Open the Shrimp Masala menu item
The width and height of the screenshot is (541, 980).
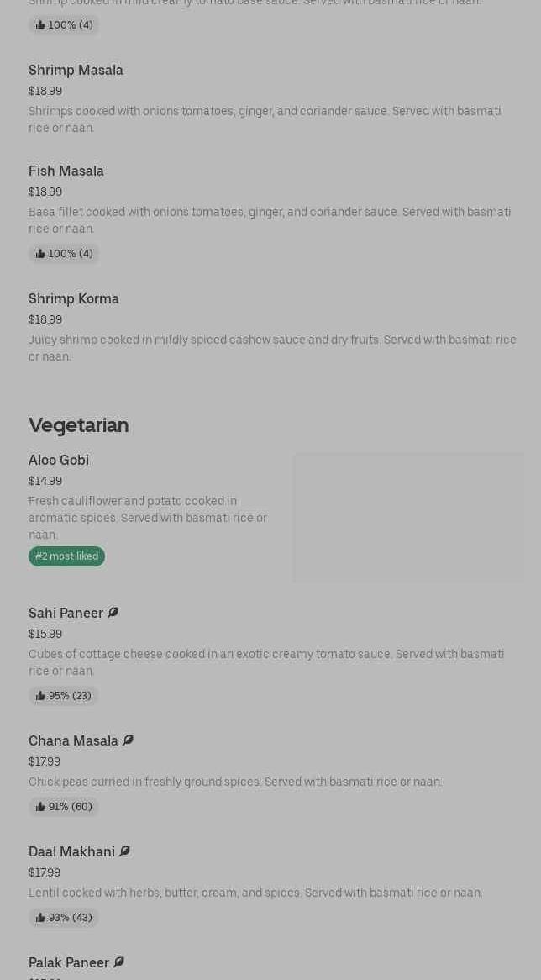[x=76, y=71]
